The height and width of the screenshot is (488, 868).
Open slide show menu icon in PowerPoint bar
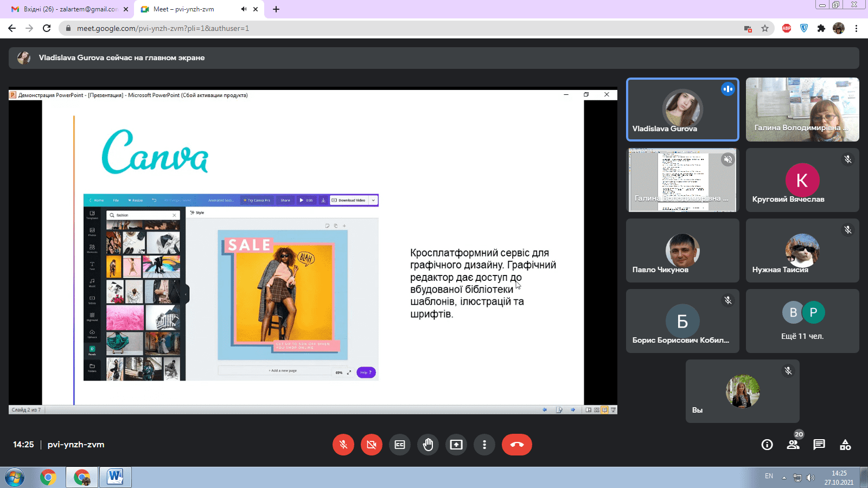(x=559, y=410)
